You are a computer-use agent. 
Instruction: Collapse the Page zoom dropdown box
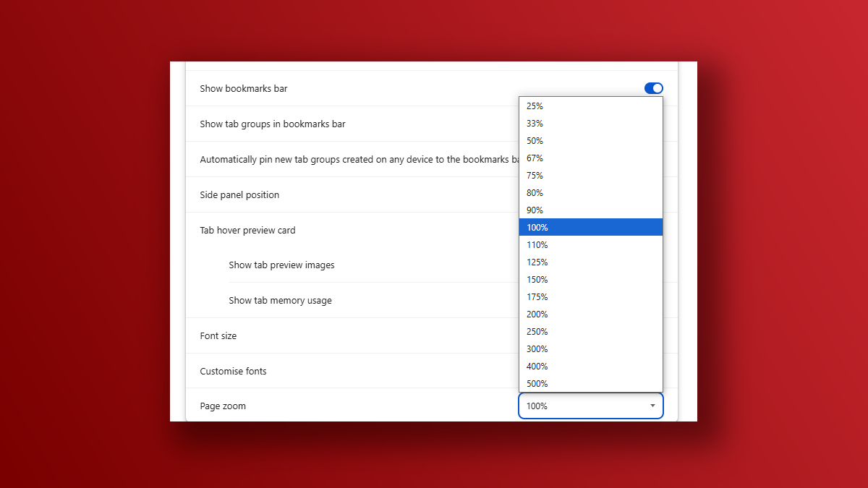point(590,406)
